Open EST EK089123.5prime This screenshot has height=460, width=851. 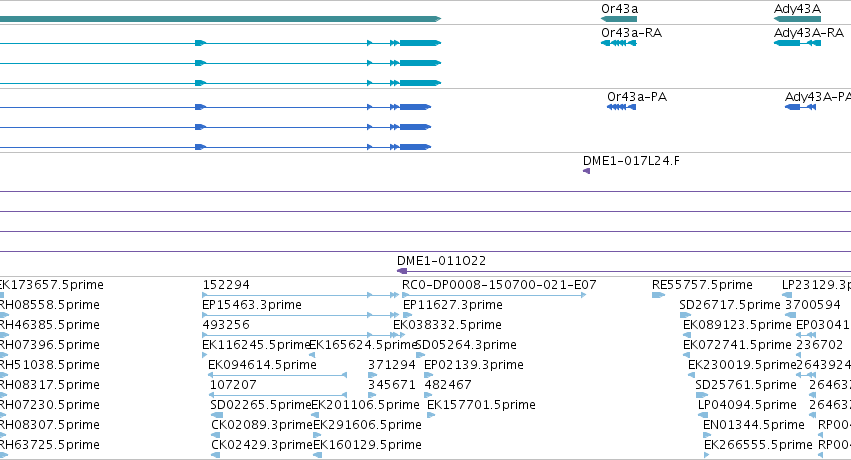tap(737, 325)
